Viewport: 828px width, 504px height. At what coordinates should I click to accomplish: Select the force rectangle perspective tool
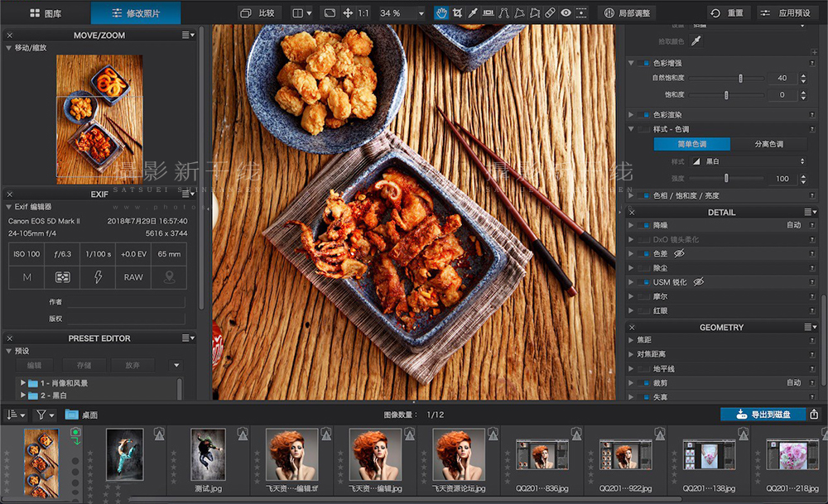(520, 13)
